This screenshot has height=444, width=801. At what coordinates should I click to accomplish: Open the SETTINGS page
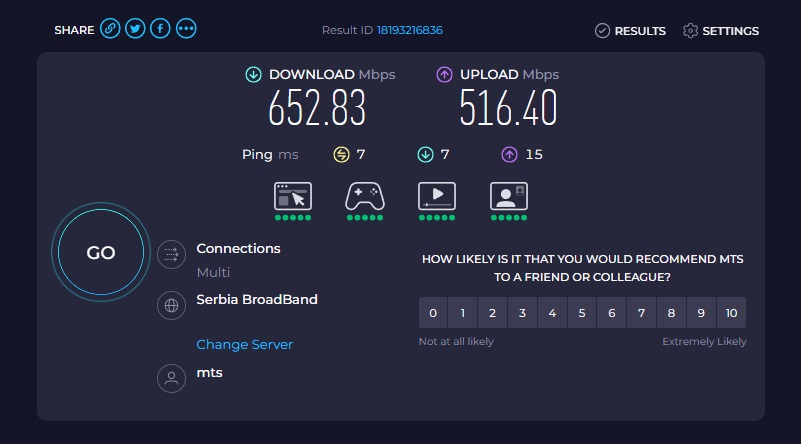click(720, 31)
